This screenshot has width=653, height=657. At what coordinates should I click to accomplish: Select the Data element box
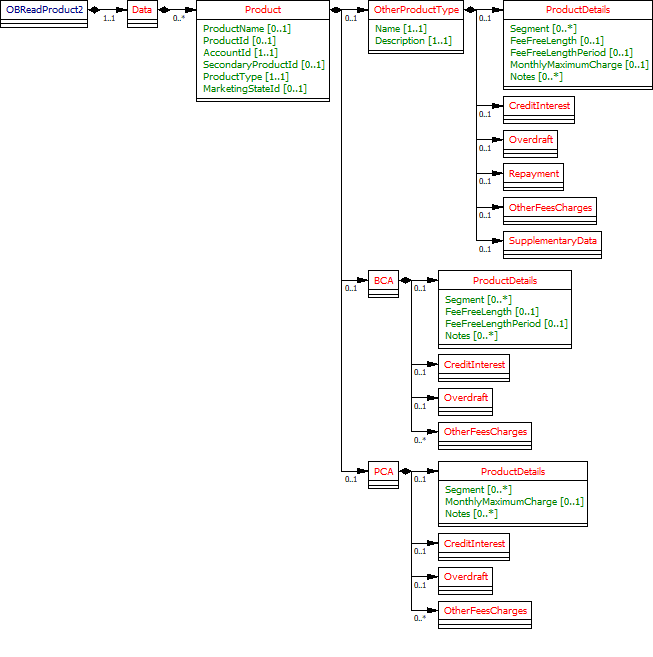[143, 9]
